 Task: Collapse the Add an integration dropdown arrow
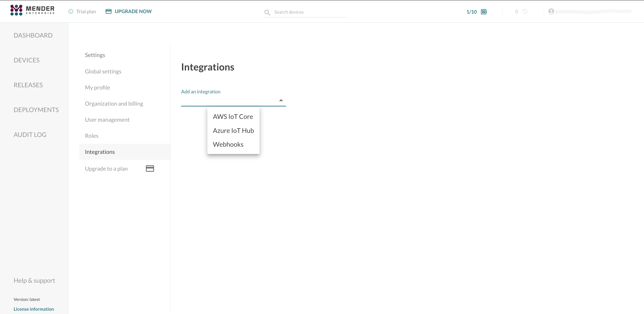tap(281, 100)
